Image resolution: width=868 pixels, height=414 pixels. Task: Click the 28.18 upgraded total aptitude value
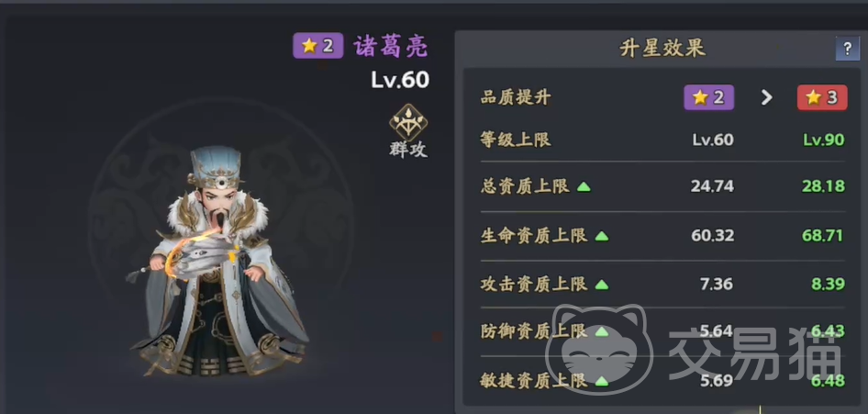(x=824, y=186)
